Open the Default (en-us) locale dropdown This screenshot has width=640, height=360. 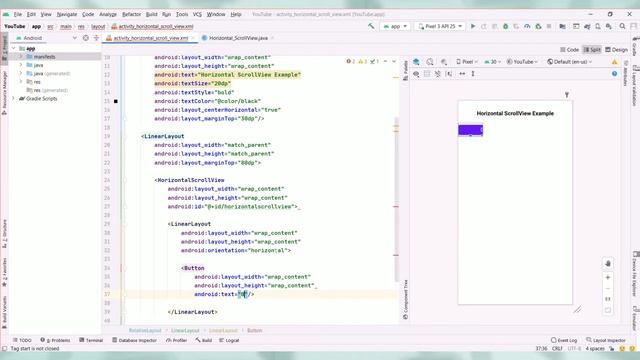(569, 62)
